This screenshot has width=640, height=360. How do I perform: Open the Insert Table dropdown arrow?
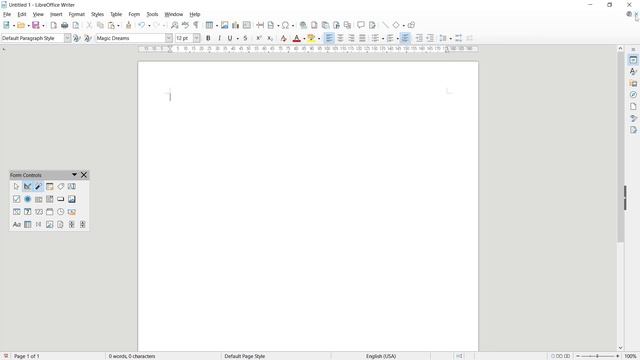(x=217, y=26)
